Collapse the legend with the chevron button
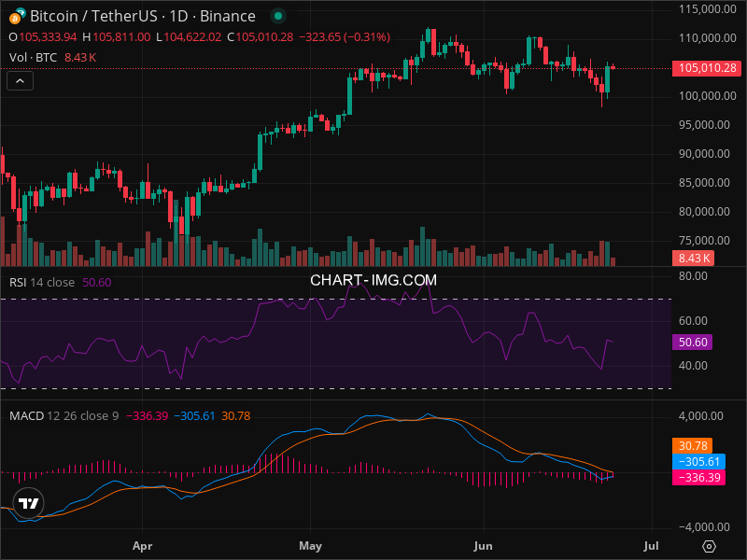 [20, 81]
